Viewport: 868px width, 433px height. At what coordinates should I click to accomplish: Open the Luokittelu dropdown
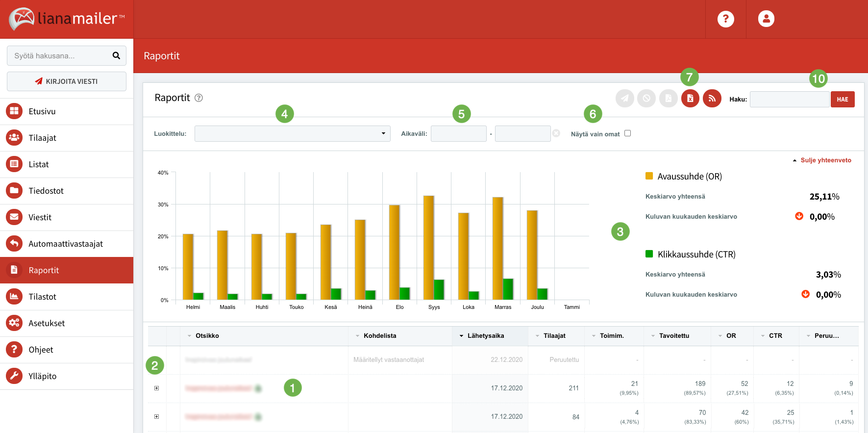coord(292,133)
